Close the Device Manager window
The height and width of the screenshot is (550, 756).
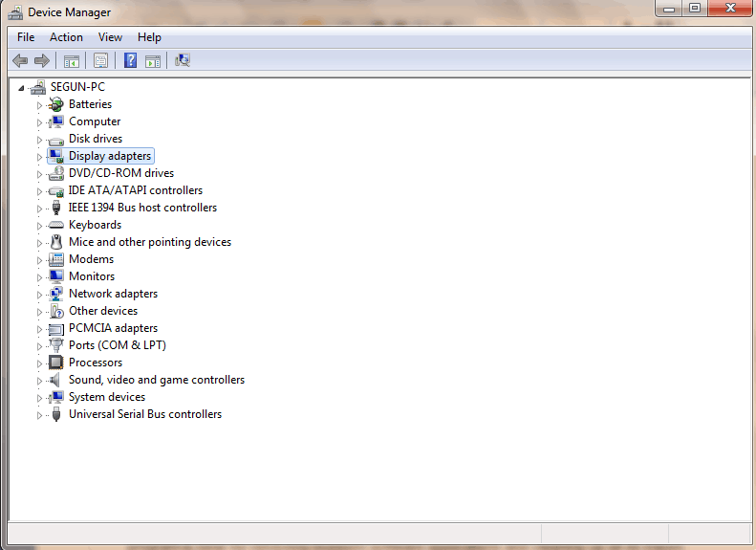coord(730,8)
